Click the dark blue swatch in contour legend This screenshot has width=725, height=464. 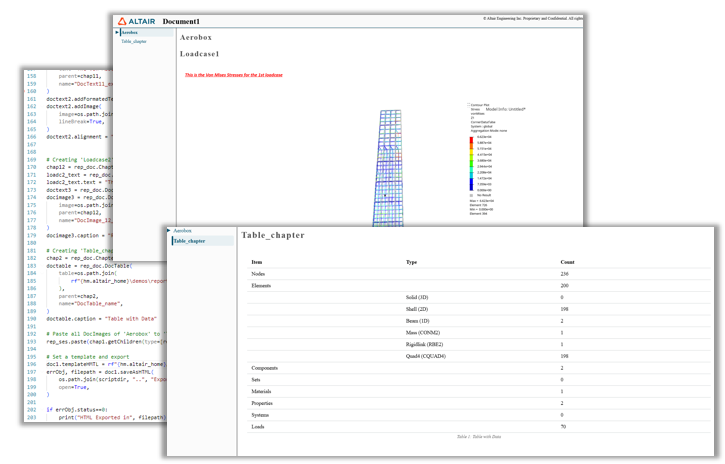(x=471, y=187)
